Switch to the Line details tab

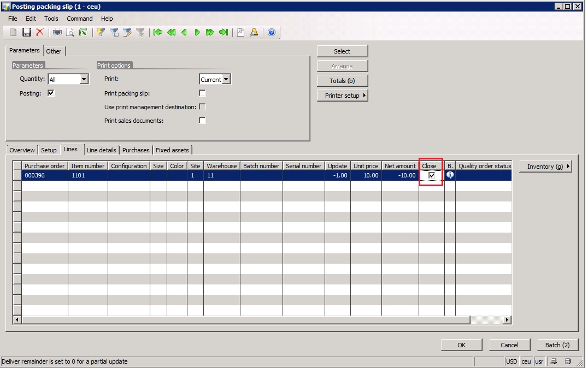tap(101, 150)
